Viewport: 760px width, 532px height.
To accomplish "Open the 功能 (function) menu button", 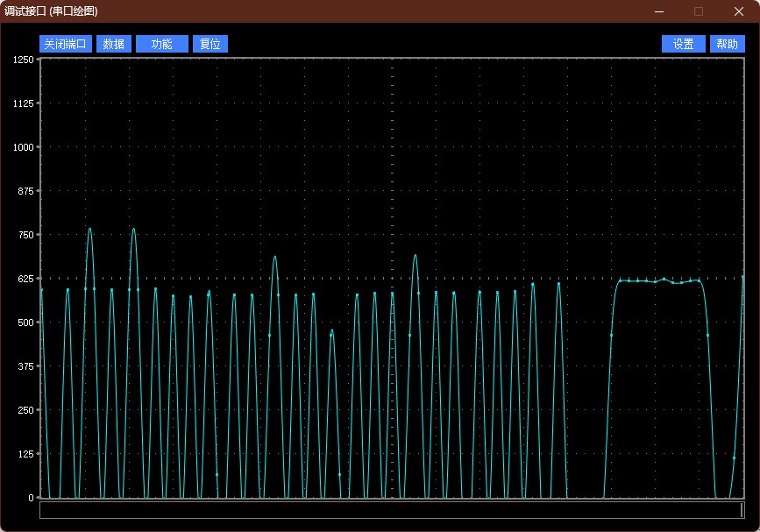I will [x=162, y=44].
